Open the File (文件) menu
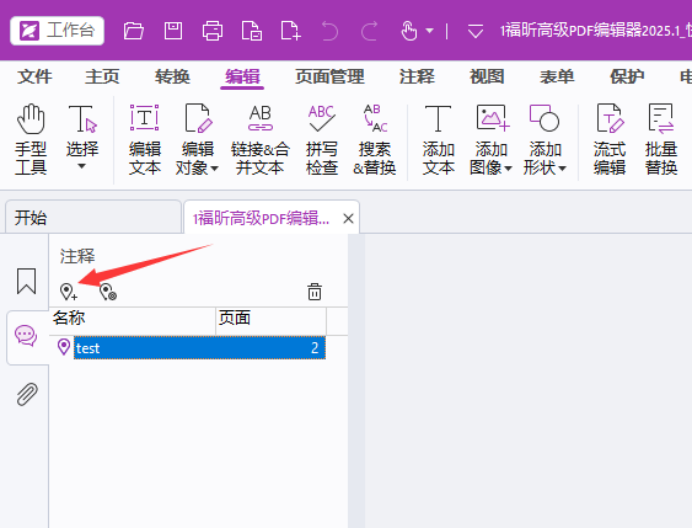The height and width of the screenshot is (528, 693). [35, 77]
